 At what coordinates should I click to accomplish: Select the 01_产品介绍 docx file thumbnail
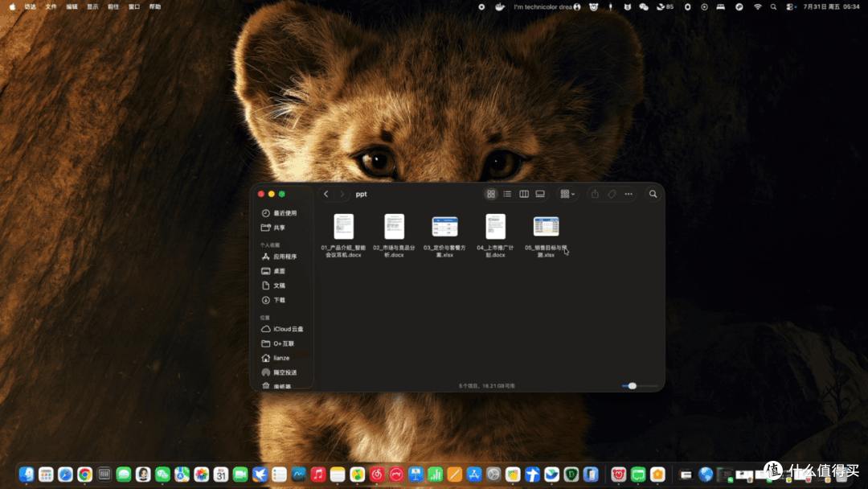click(x=344, y=227)
